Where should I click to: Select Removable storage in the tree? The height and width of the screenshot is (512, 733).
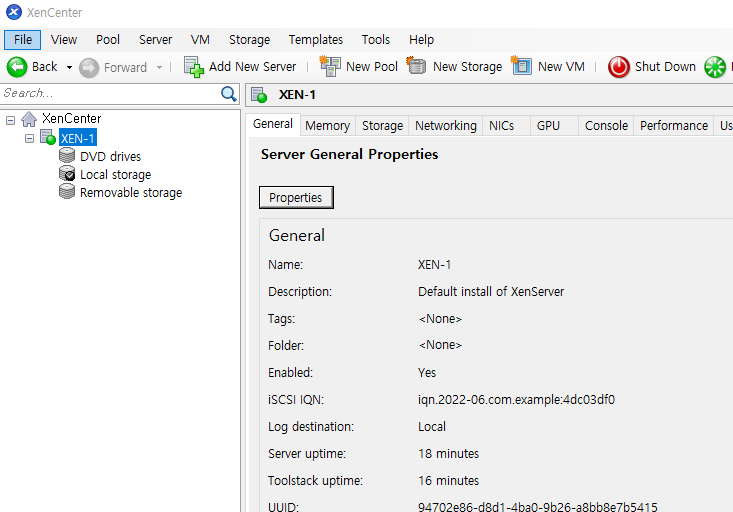(131, 193)
